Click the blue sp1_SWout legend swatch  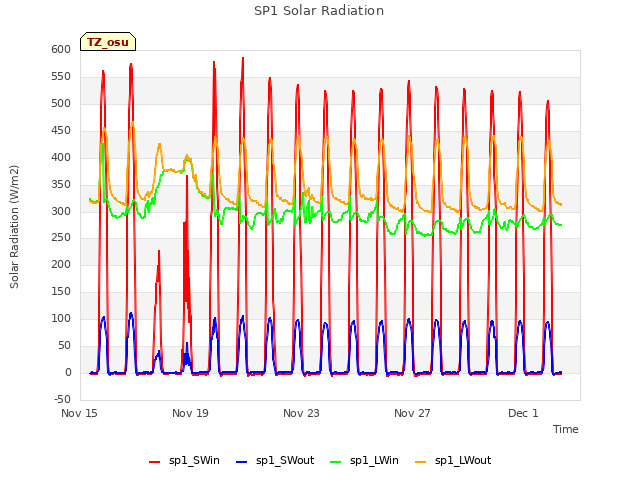point(242,462)
